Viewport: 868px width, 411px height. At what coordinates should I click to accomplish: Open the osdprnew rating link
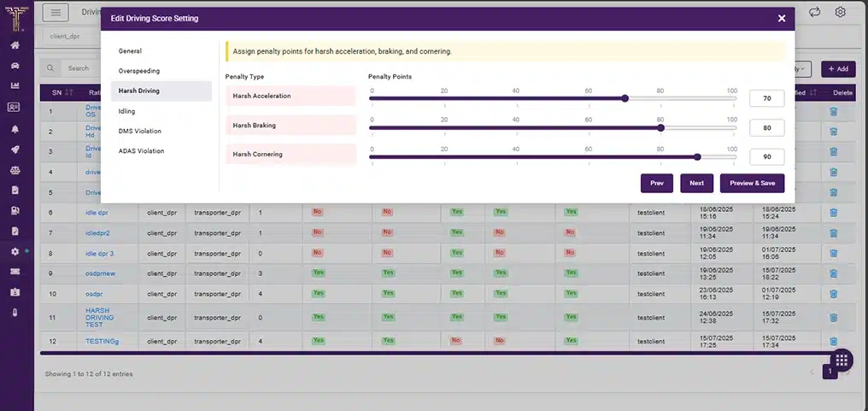coord(100,273)
